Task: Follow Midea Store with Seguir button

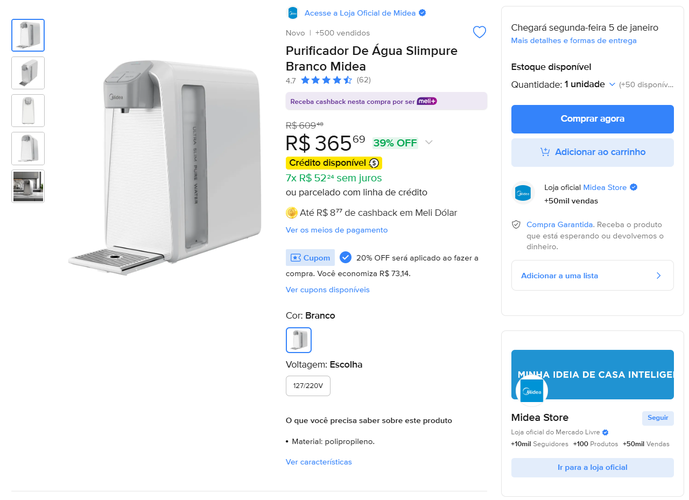Action: [657, 417]
